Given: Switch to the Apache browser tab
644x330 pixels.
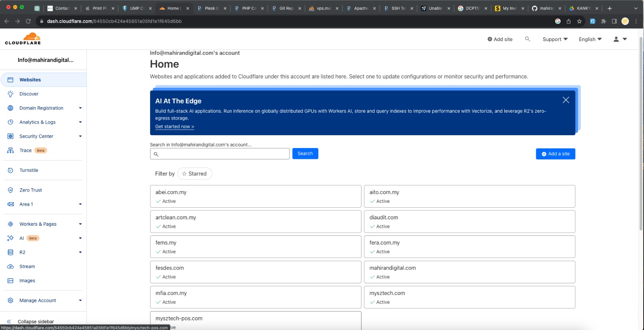Looking at the screenshot, I should coord(361,8).
